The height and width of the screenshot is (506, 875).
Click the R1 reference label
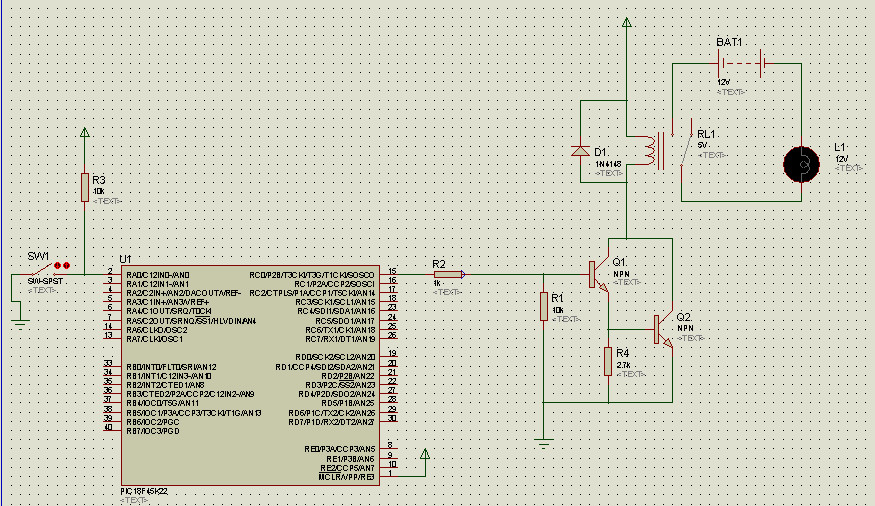tap(557, 298)
